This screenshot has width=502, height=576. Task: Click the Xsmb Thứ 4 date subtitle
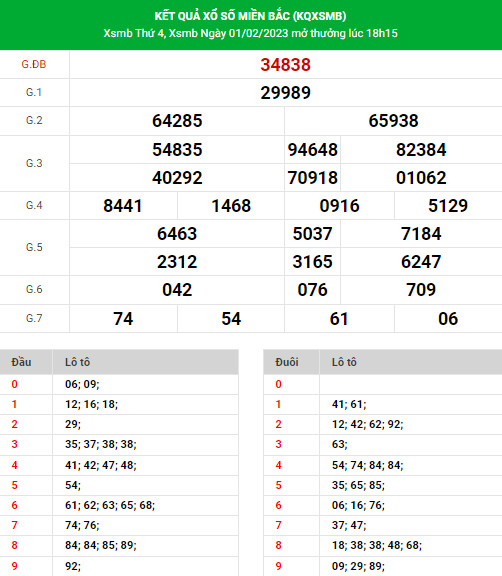[250, 33]
